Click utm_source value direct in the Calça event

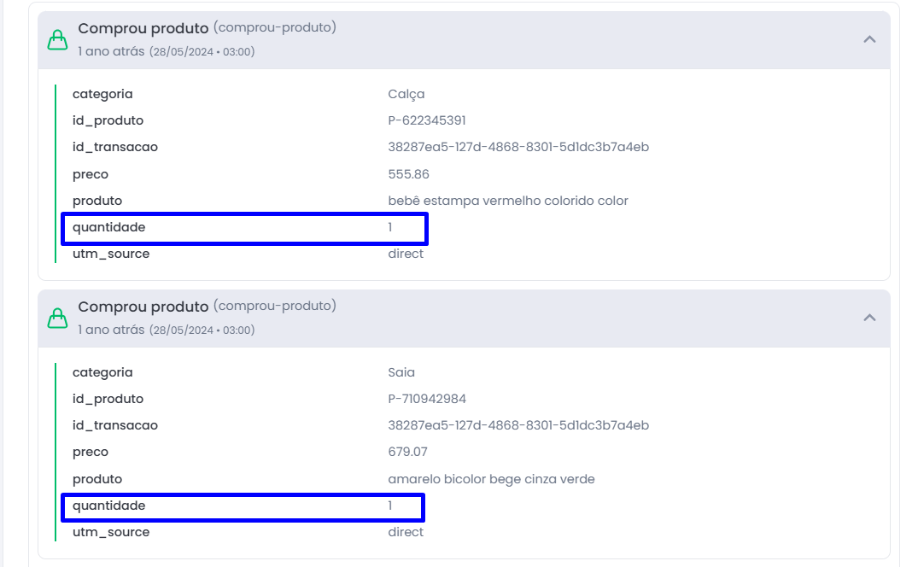(406, 254)
